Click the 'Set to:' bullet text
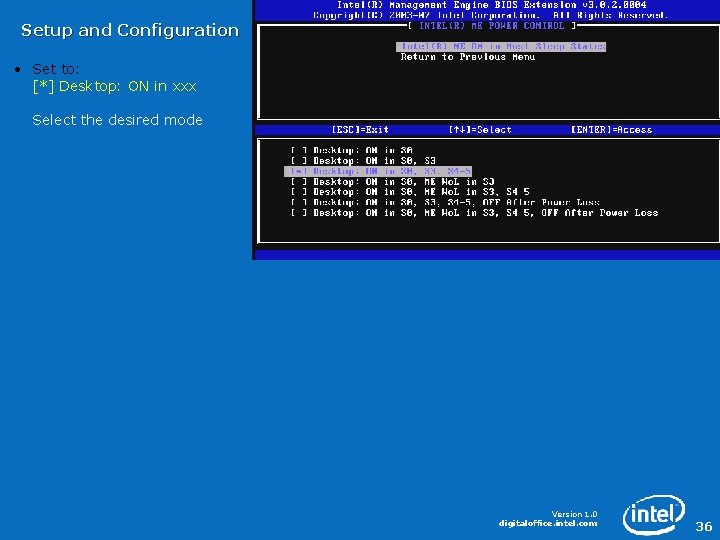This screenshot has width=720, height=540. pyautogui.click(x=56, y=69)
